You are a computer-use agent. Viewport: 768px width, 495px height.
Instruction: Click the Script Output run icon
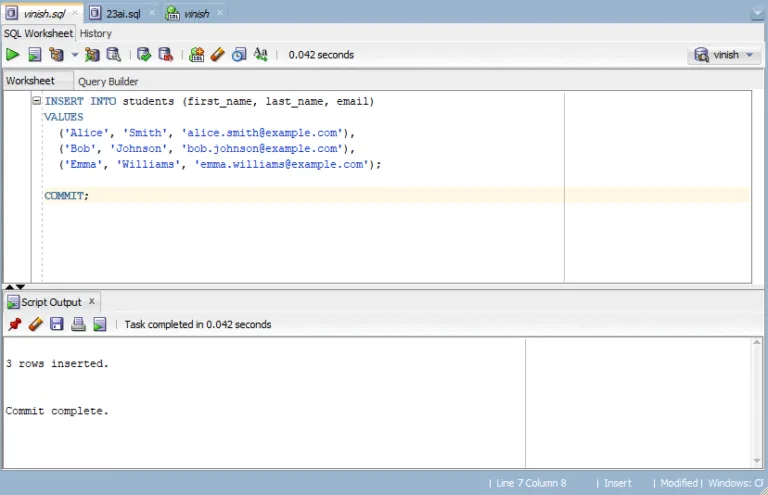coord(99,324)
